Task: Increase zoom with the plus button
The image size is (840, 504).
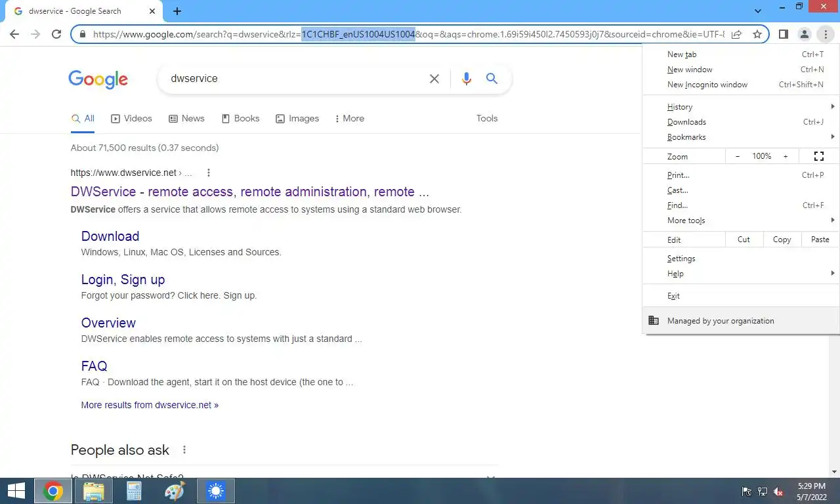Action: click(x=786, y=156)
